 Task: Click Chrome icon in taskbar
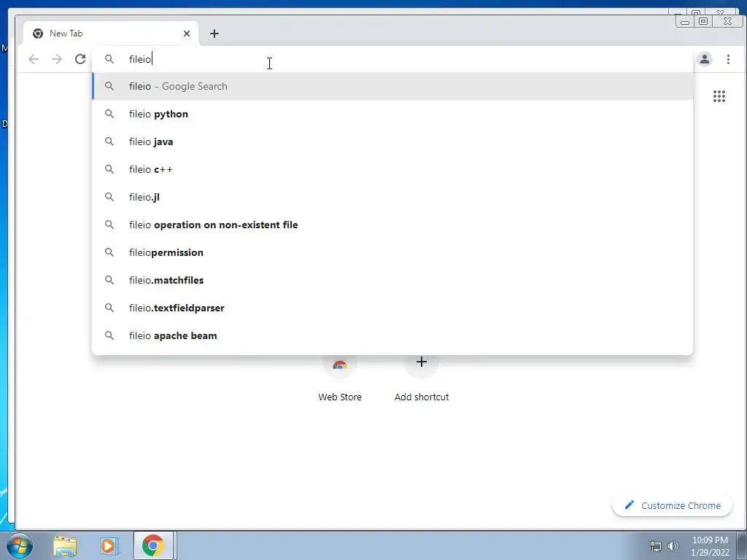click(x=153, y=545)
